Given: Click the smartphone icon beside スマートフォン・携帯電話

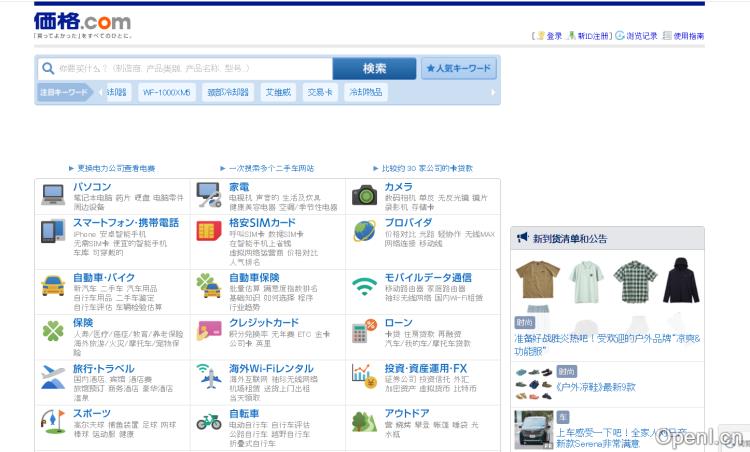Looking at the screenshot, I should coord(53,231).
